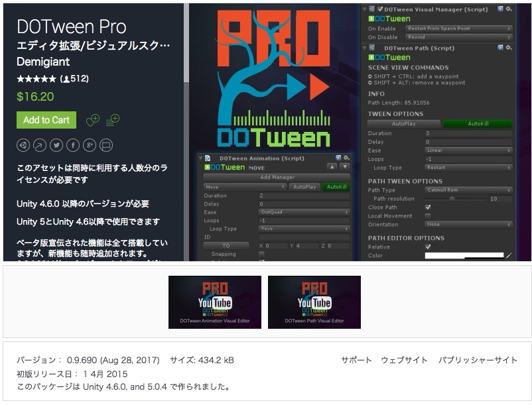Image resolution: width=532 pixels, height=405 pixels.
Task: Open gear menu for DOTween Path script
Action: coord(509,48)
